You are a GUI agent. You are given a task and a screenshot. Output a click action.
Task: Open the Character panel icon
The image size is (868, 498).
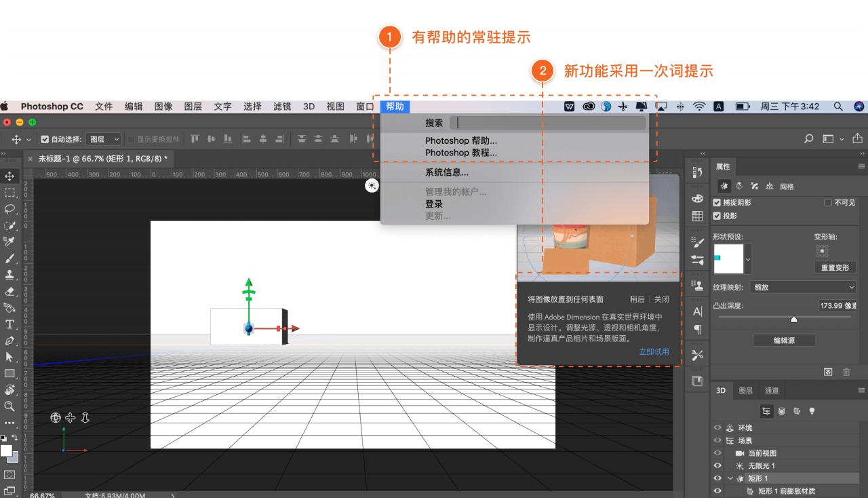click(x=697, y=311)
